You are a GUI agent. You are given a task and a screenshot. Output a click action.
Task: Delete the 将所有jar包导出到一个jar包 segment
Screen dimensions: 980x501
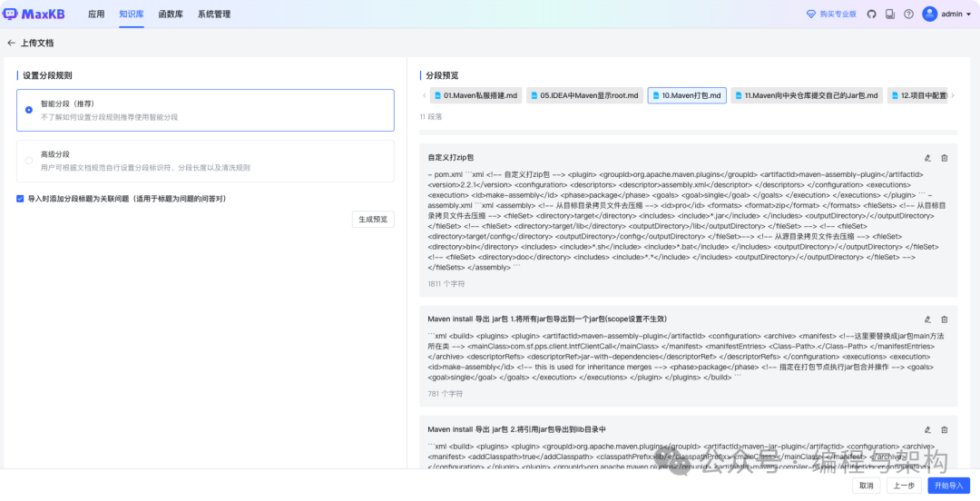945,319
